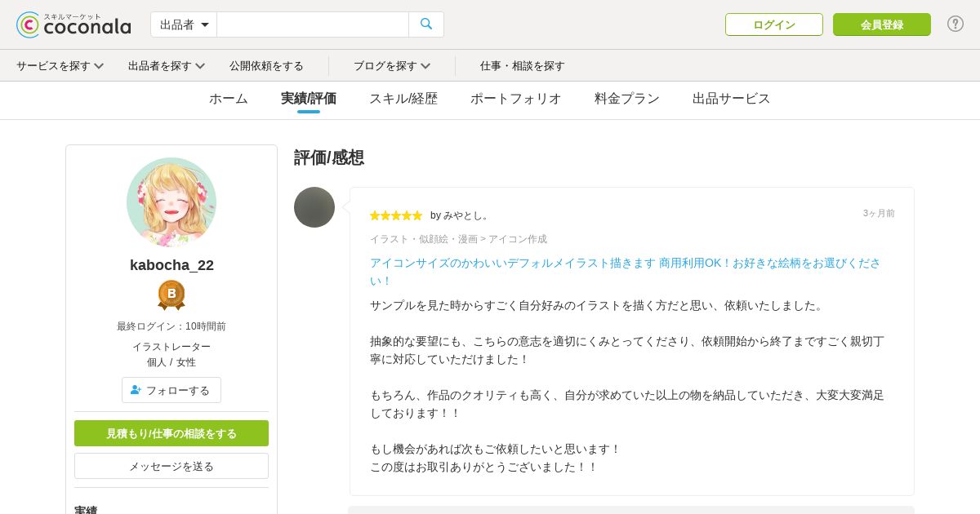This screenshot has height=514, width=980.
Task: Click the ログイン button
Action: pyautogui.click(x=774, y=24)
